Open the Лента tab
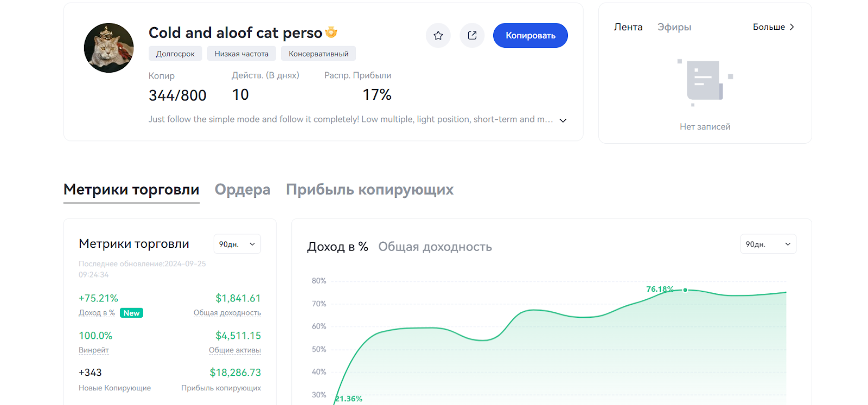 628,27
